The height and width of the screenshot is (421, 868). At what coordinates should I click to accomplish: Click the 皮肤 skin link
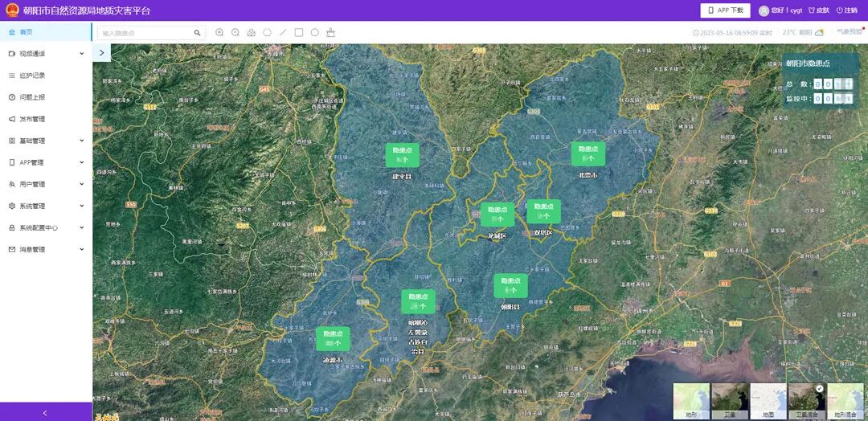click(x=819, y=10)
